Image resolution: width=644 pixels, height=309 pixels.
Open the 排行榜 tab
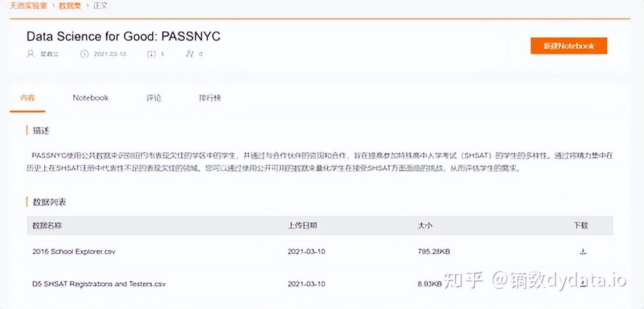[x=209, y=98]
